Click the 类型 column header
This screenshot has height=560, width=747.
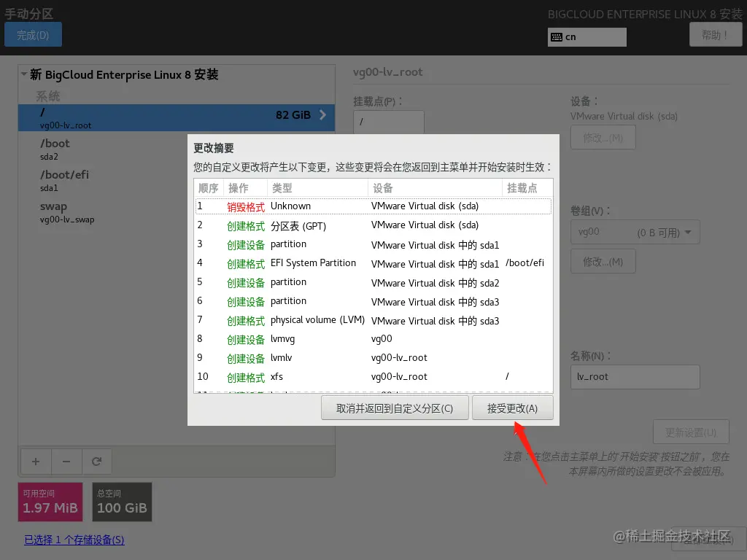click(x=317, y=187)
